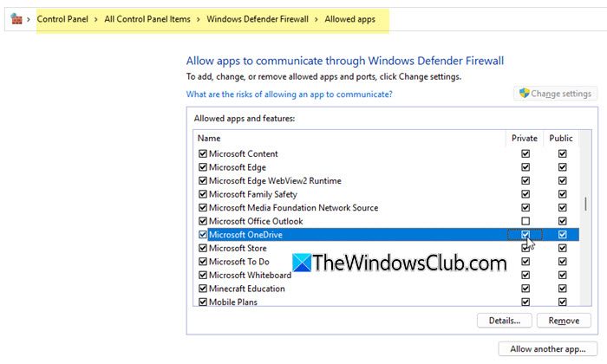The width and height of the screenshot is (607, 364).
Task: Uncheck Public for Microsoft To Do
Action: point(563,262)
